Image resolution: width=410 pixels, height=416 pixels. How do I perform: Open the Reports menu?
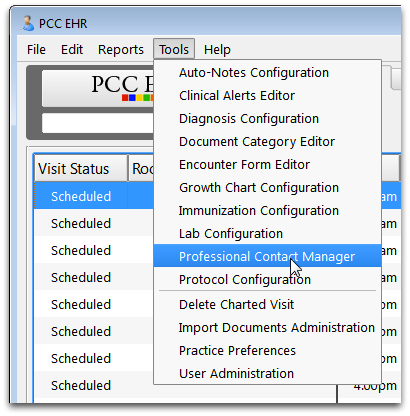(121, 50)
